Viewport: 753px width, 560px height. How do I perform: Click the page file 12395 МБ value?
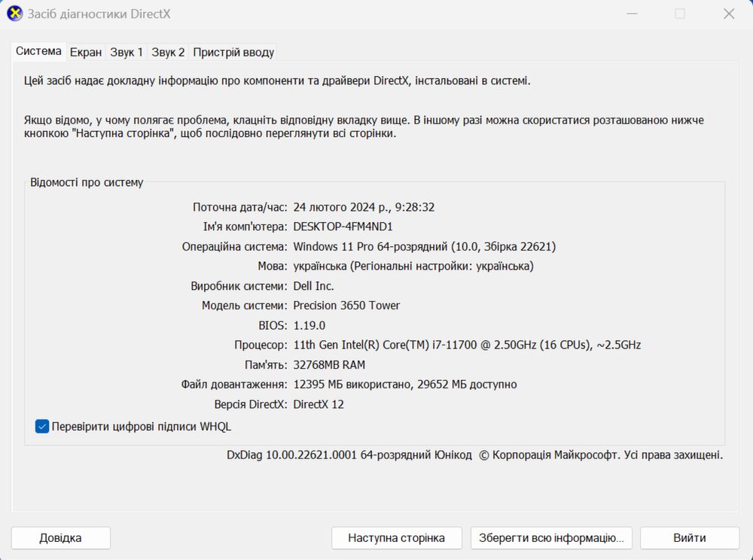405,385
